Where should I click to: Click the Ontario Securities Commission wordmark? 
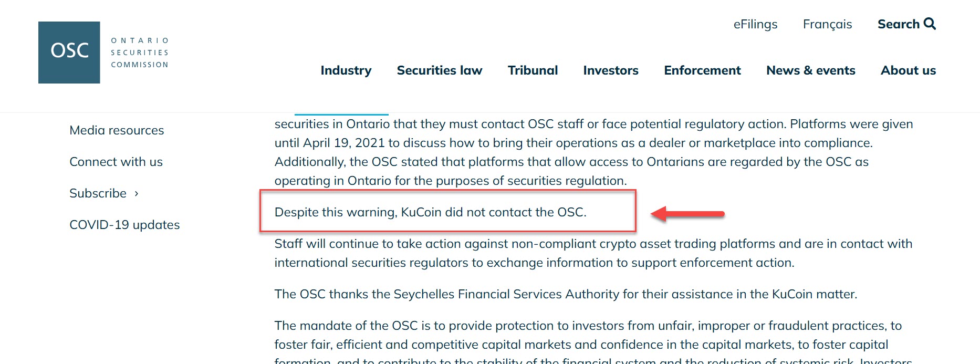140,53
